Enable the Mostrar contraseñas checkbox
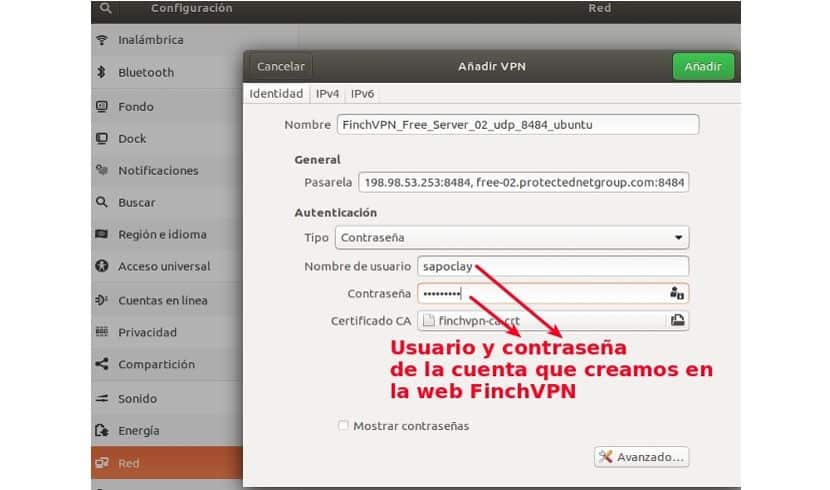Screen dimensions: 830x490 (343, 425)
